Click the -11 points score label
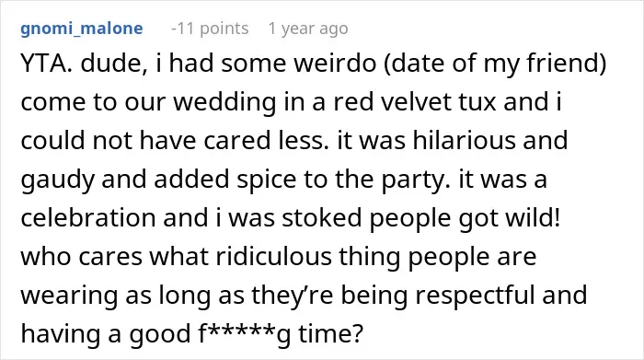The width and height of the screenshot is (644, 360). tap(210, 29)
